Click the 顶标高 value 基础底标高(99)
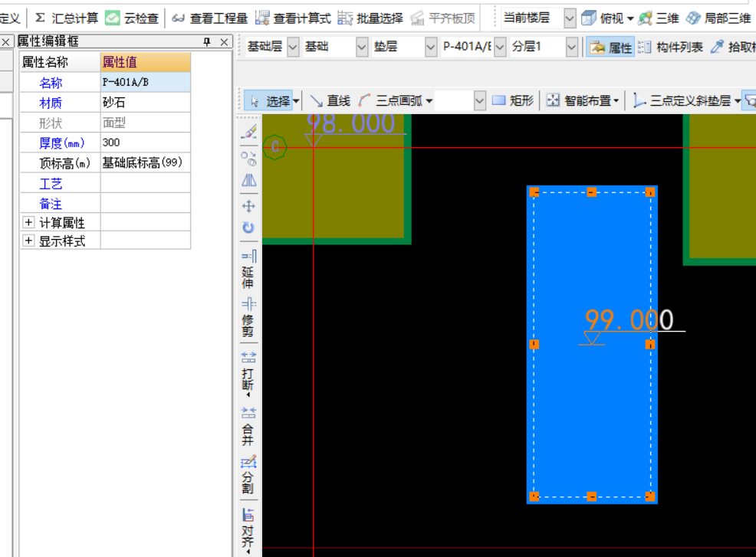756x557 pixels. (x=146, y=163)
